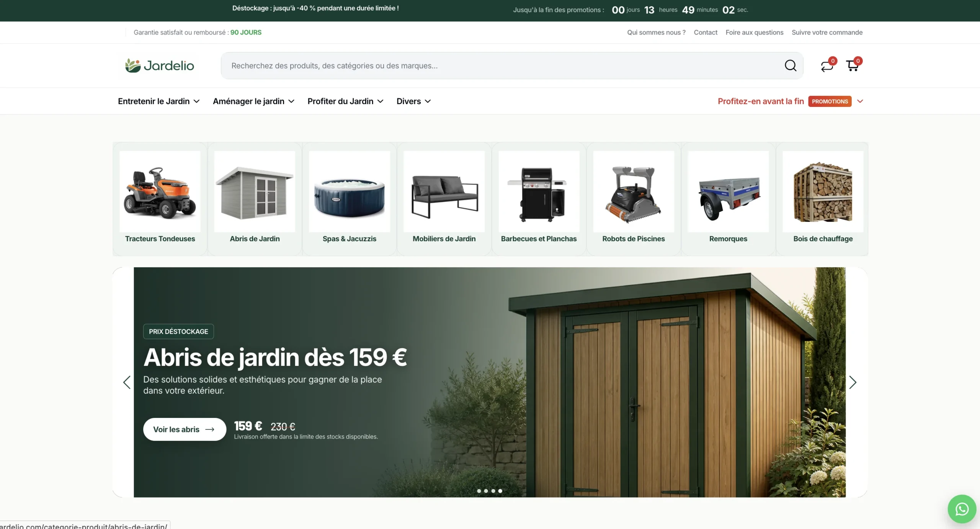Open the product compare icon
980x529 pixels.
(x=827, y=66)
